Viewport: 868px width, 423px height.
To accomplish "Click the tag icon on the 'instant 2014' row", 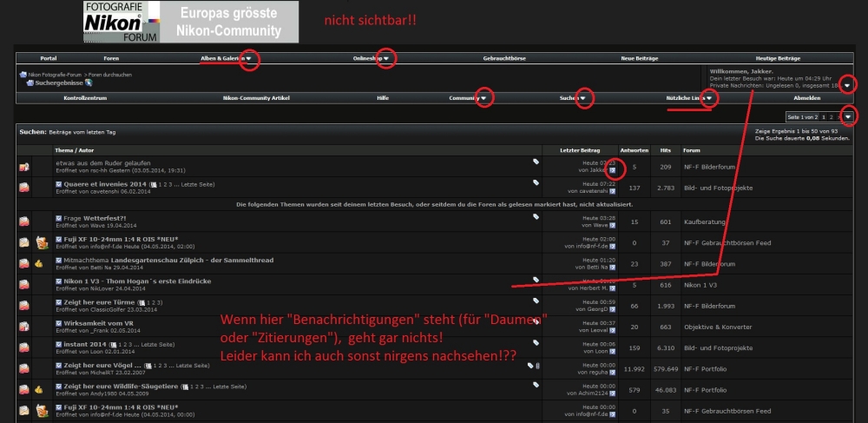I will (536, 343).
